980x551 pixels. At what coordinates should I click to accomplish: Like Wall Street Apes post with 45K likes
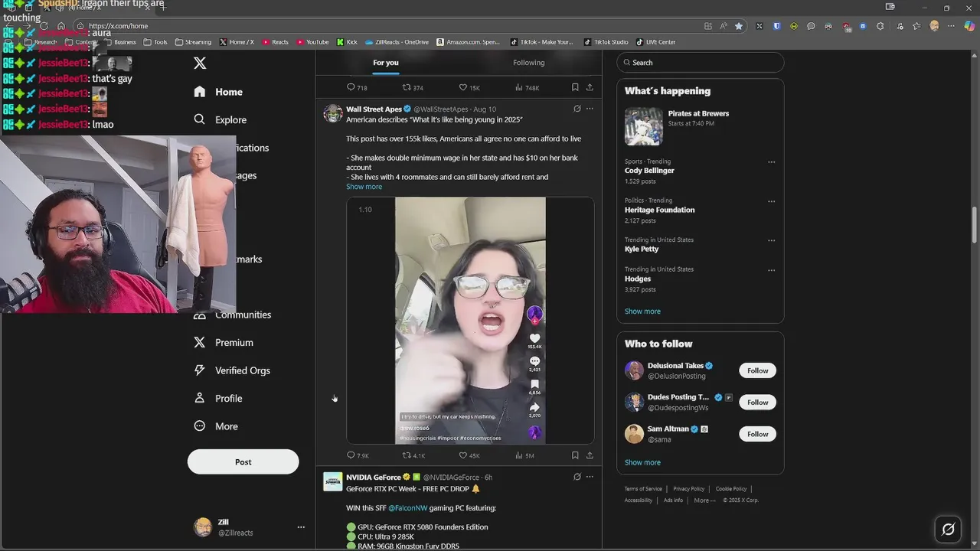469,455
